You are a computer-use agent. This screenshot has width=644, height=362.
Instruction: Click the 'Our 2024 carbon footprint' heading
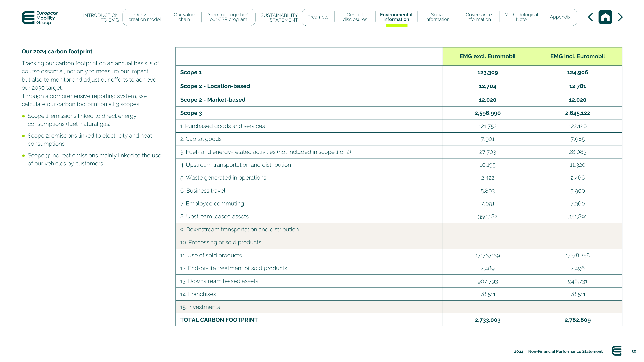point(57,51)
